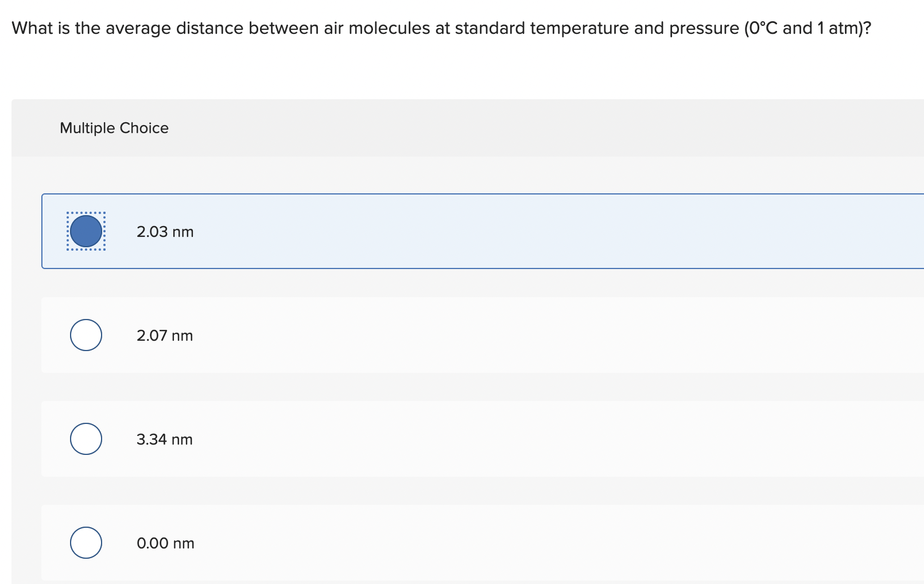Click the highlighted first answer row

pyautogui.click(x=402, y=232)
